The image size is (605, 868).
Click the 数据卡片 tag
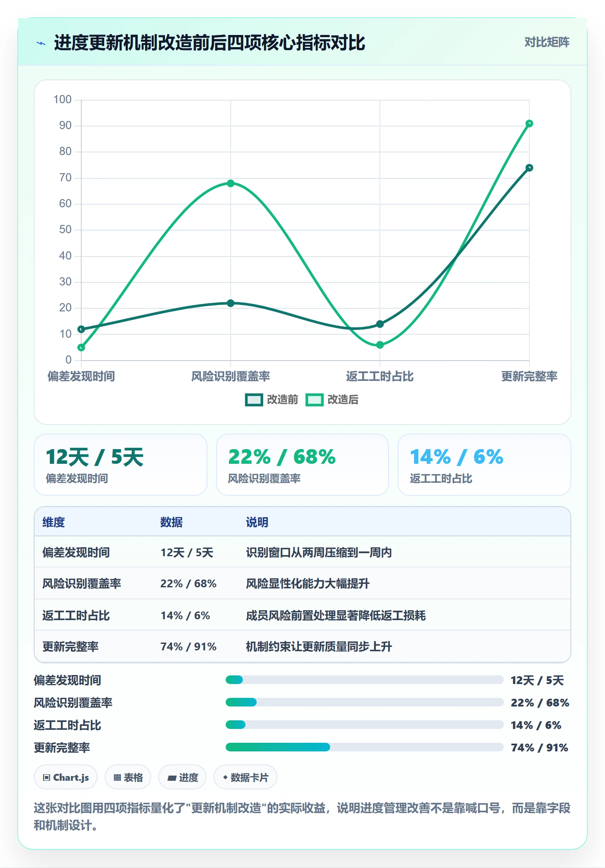click(x=245, y=777)
